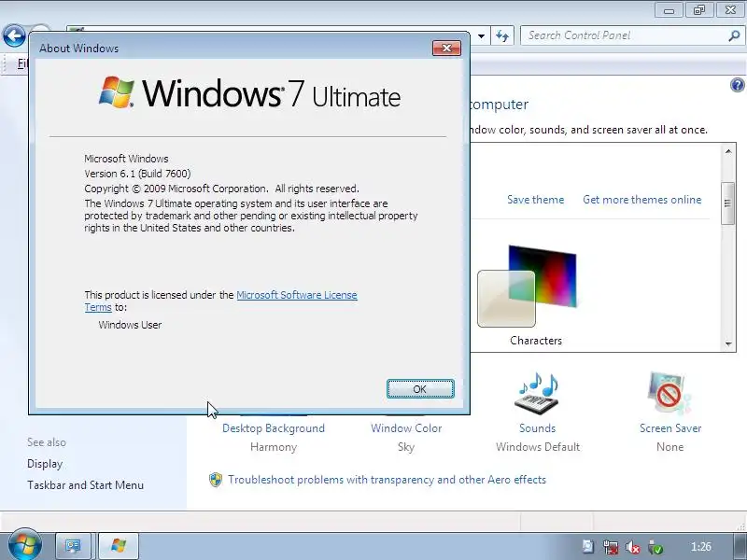Click the network tray icon

click(611, 547)
